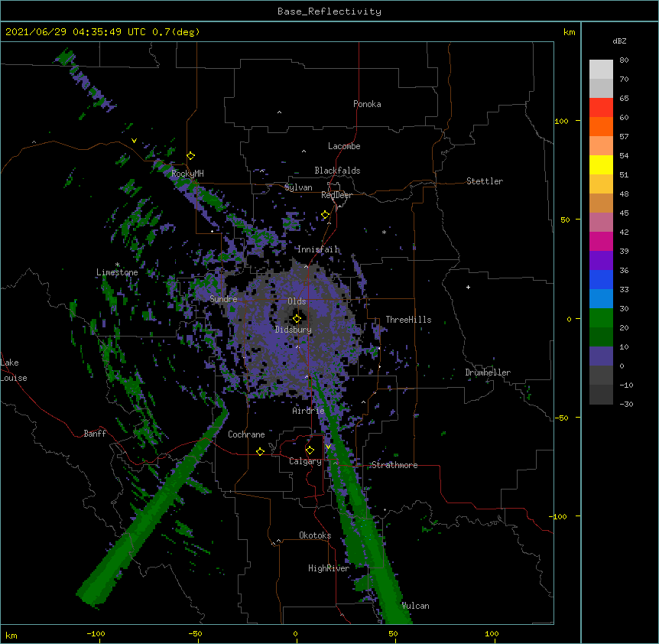The width and height of the screenshot is (659, 644).
Task: Click the white caret marker west of Ponoka
Action: point(280,112)
